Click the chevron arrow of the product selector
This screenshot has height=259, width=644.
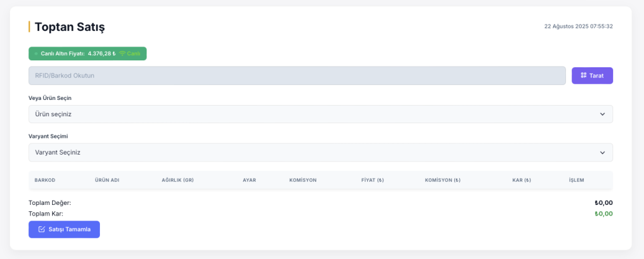point(602,114)
